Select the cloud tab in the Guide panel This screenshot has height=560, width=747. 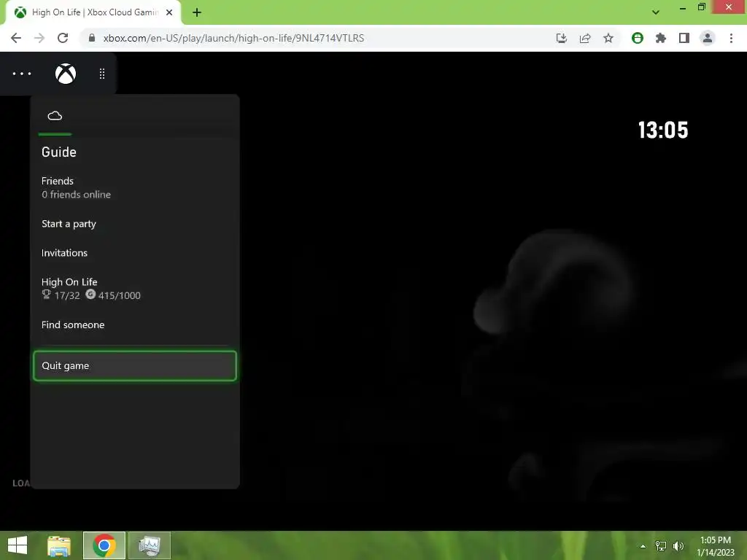tap(55, 116)
